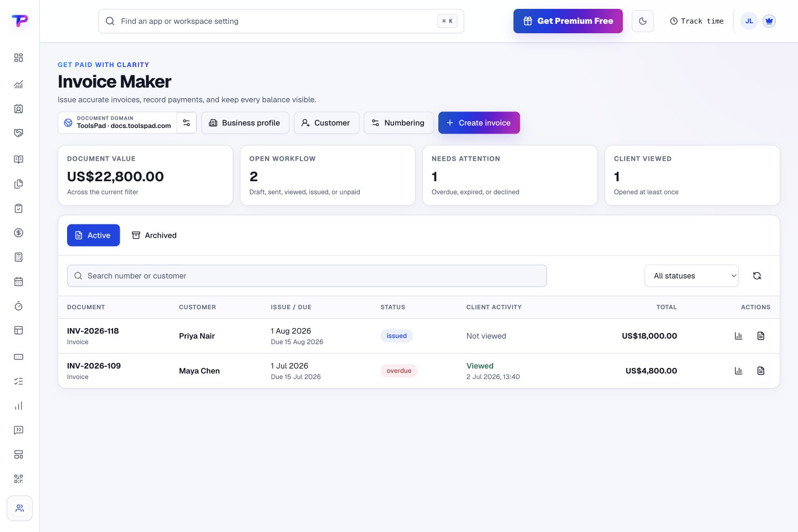Open the Numbering settings

click(x=398, y=123)
